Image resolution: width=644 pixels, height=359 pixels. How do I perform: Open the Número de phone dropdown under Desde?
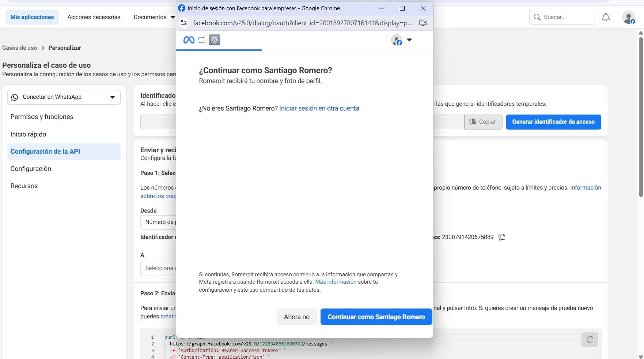pyautogui.click(x=158, y=222)
